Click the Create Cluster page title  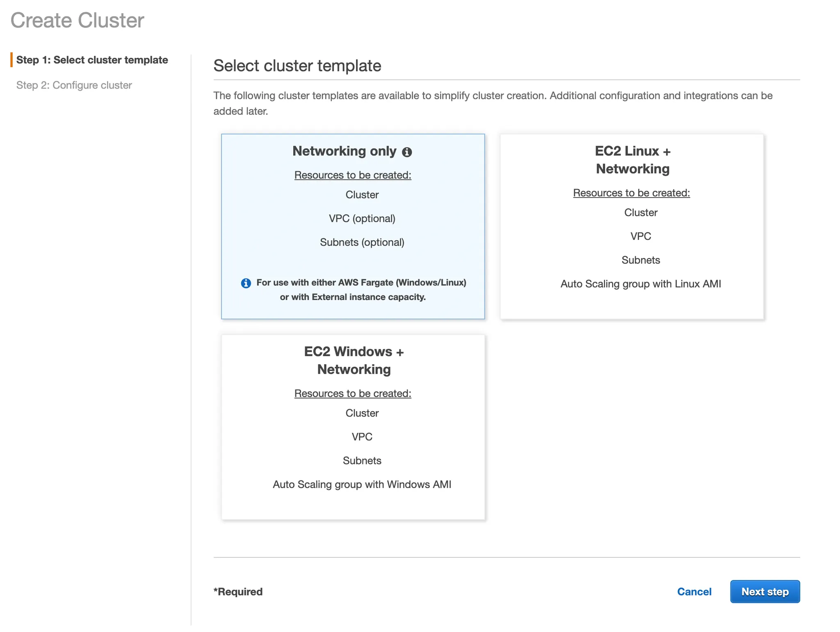pyautogui.click(x=77, y=20)
